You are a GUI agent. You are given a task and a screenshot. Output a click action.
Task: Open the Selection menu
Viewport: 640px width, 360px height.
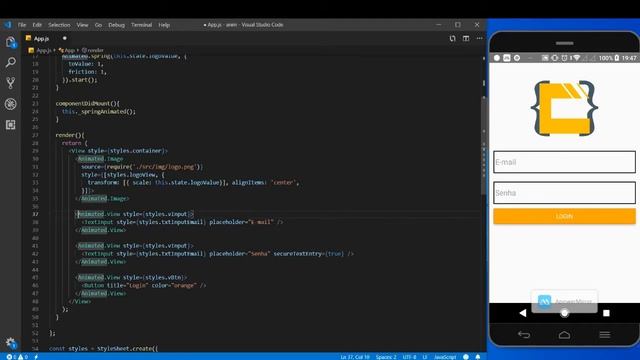coord(59,25)
